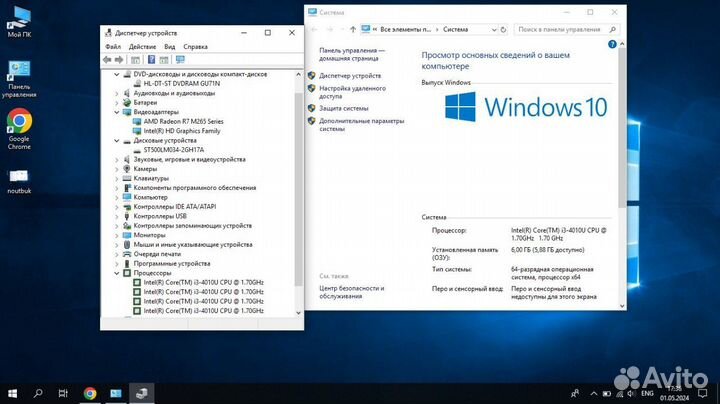Screen dimensions: 720x404
Task: Select Мыши и иные указывающие устройства row
Action: pos(193,245)
